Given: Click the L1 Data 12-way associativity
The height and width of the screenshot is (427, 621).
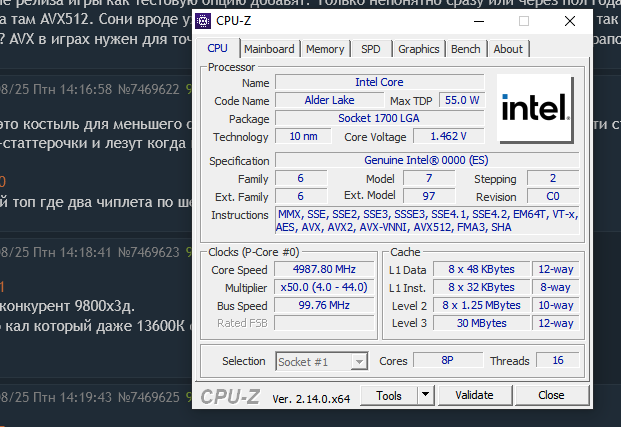Looking at the screenshot, I should pyautogui.click(x=556, y=269).
